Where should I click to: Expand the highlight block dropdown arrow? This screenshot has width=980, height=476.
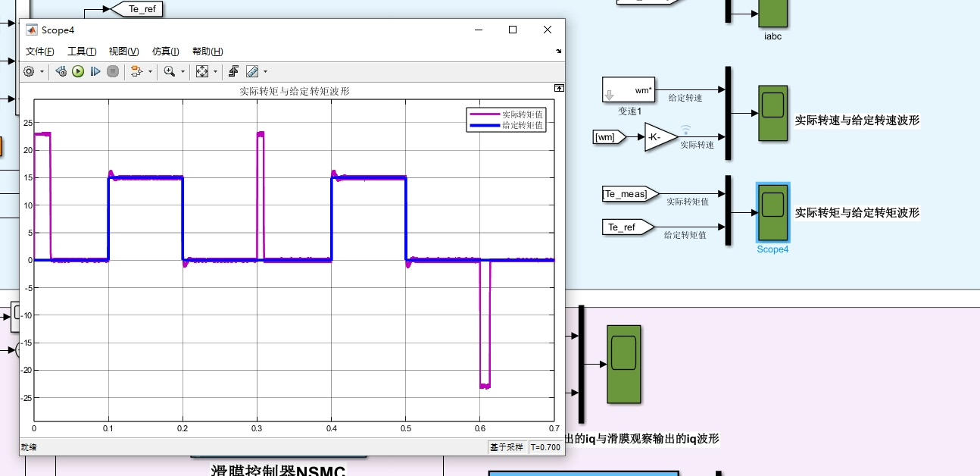[150, 71]
